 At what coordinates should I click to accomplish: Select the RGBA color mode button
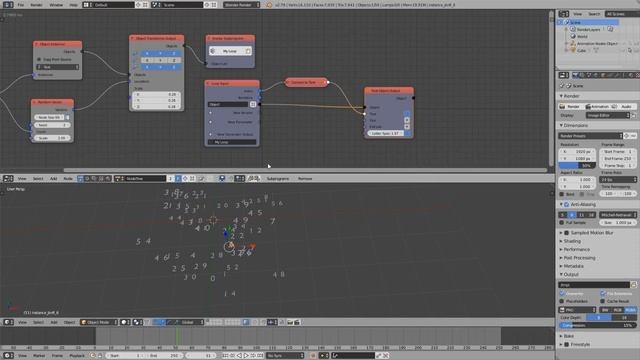[630, 310]
